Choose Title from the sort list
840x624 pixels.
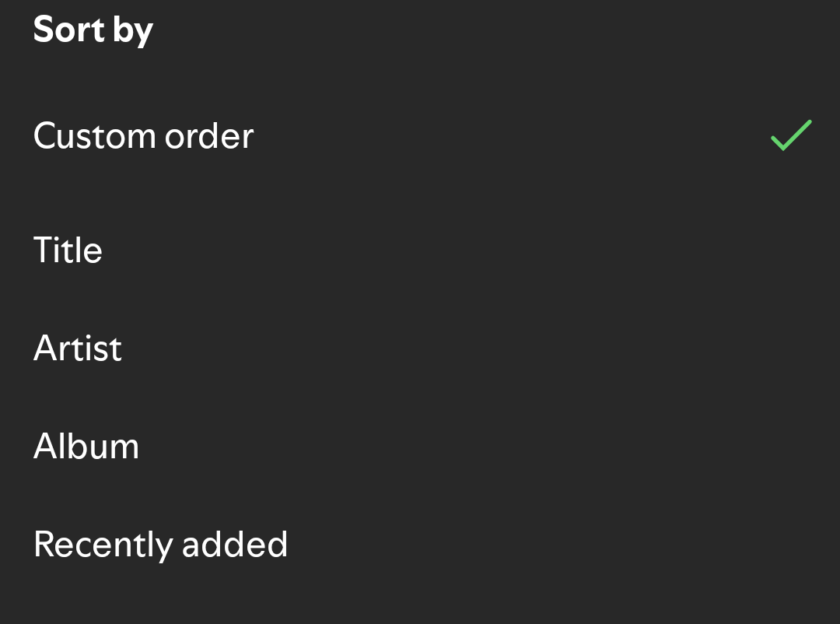point(68,251)
